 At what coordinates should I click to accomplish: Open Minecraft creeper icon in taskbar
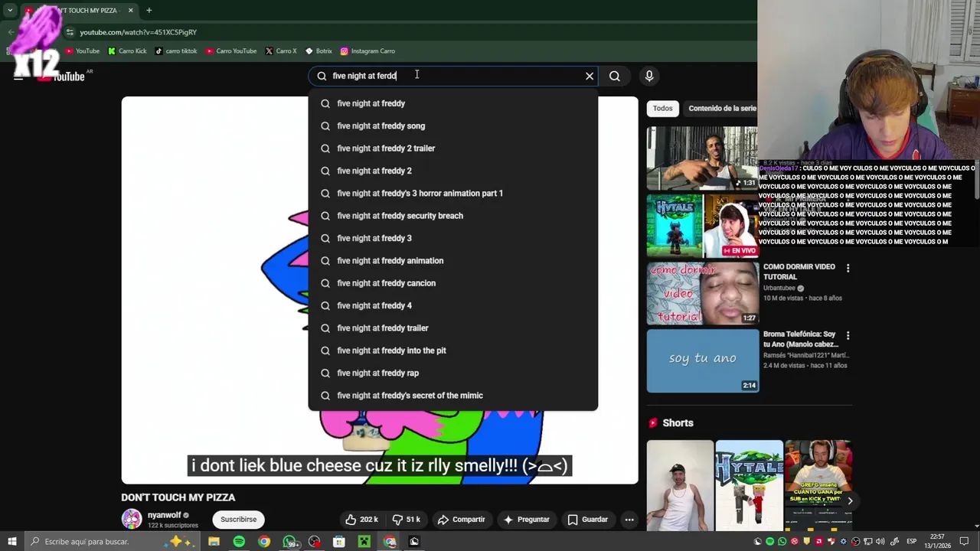coord(364,542)
